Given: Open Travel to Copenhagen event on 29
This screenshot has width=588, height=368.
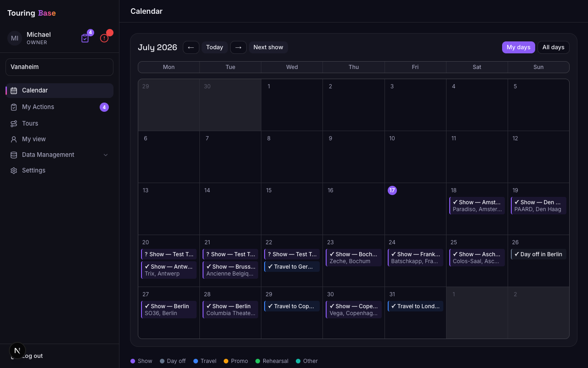Looking at the screenshot, I should click(292, 306).
